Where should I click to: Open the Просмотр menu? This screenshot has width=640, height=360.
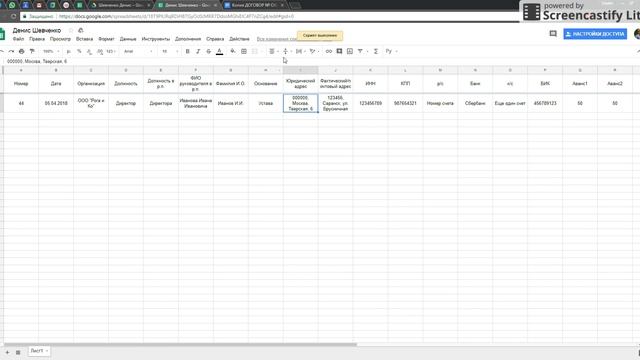click(x=60, y=39)
